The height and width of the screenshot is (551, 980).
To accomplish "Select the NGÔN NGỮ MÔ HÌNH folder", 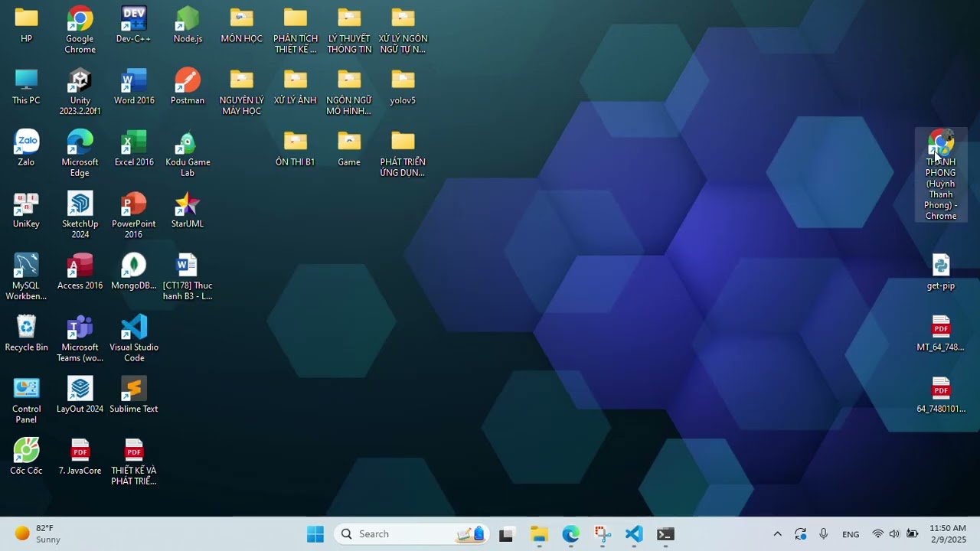I will click(349, 93).
